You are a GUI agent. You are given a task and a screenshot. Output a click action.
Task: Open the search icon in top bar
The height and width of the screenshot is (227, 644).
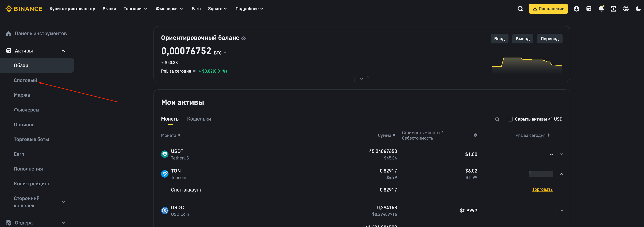(x=520, y=9)
